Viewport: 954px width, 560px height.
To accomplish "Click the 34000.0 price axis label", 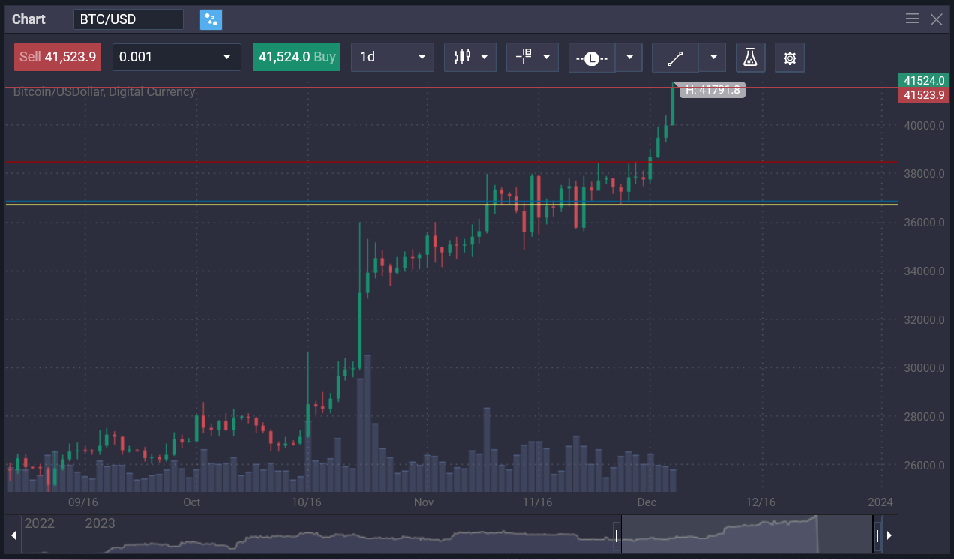I will [x=924, y=271].
